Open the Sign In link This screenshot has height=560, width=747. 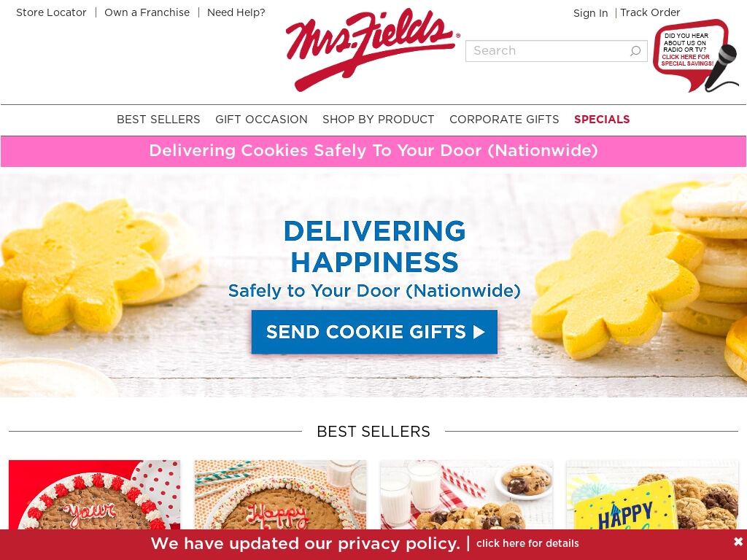pos(590,13)
